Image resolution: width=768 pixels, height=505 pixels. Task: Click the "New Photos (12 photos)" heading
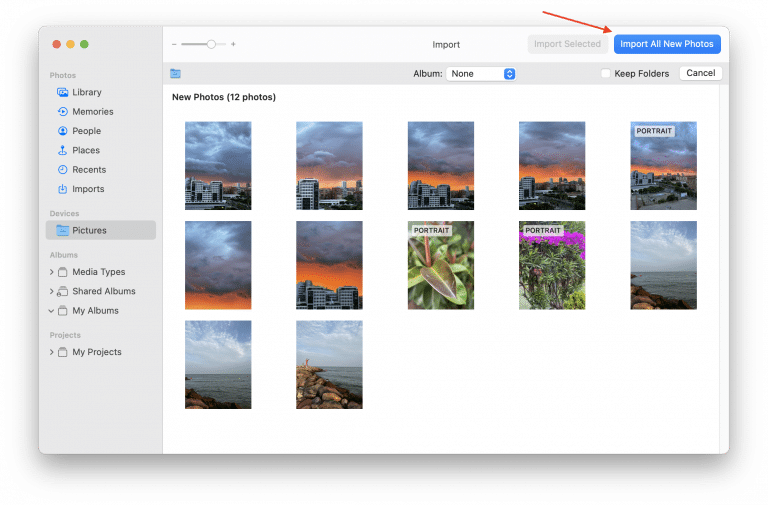click(x=224, y=97)
